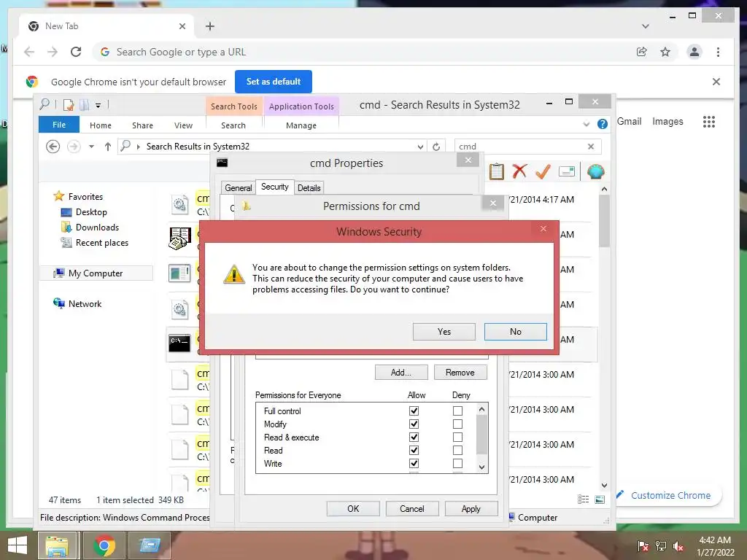This screenshot has width=747, height=560.
Task: Click Add... in Permissions for cmd
Action: click(x=401, y=373)
